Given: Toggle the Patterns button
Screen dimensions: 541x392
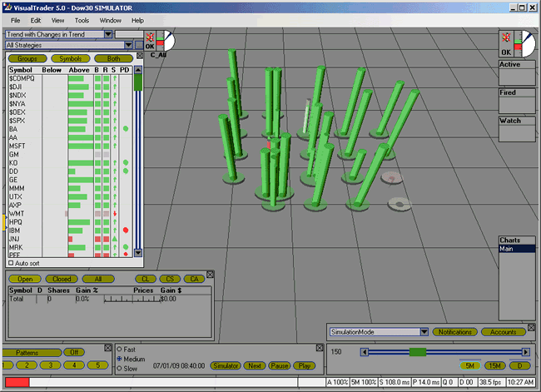Looking at the screenshot, I should (32, 352).
